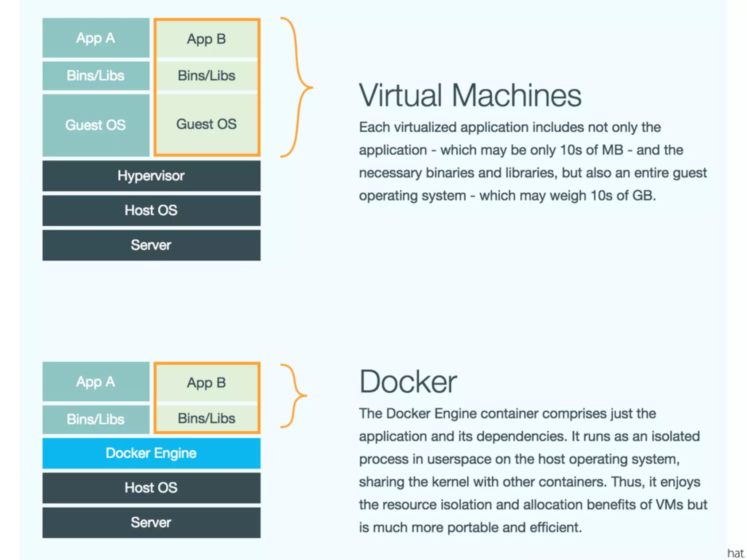
Task: Click App A in the Docker diagram
Action: click(96, 382)
